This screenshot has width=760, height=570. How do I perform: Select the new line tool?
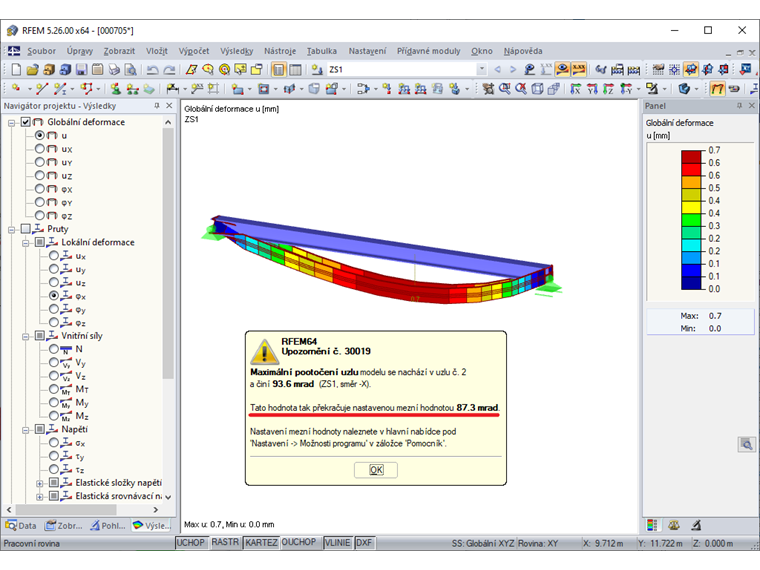pyautogui.click(x=42, y=89)
